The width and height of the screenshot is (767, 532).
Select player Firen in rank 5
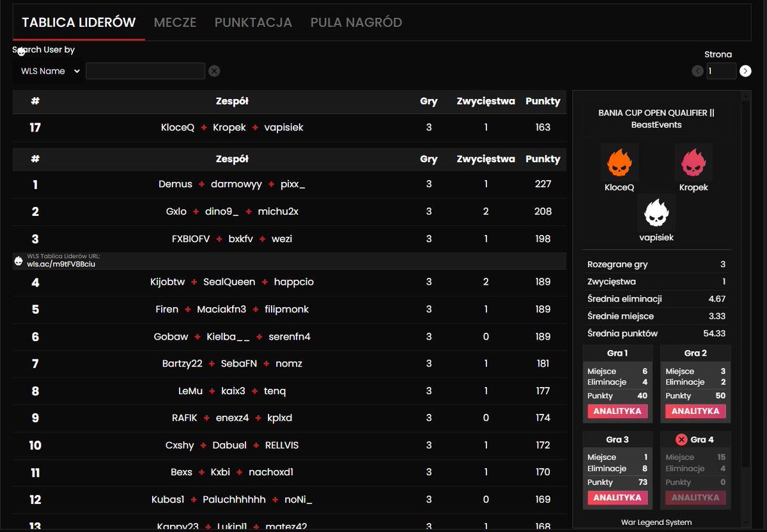(167, 309)
